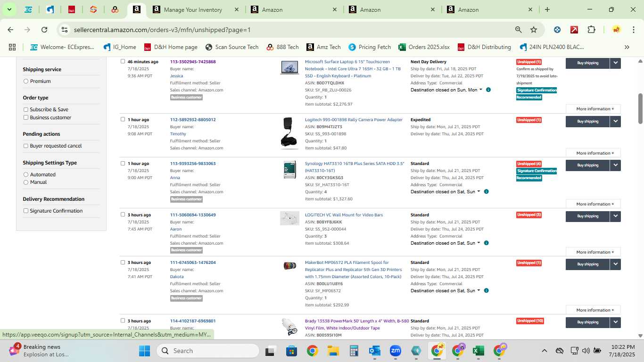Screen dimensions: 644x362
Task: Check Buyer requested cancel filter
Action: point(26,146)
